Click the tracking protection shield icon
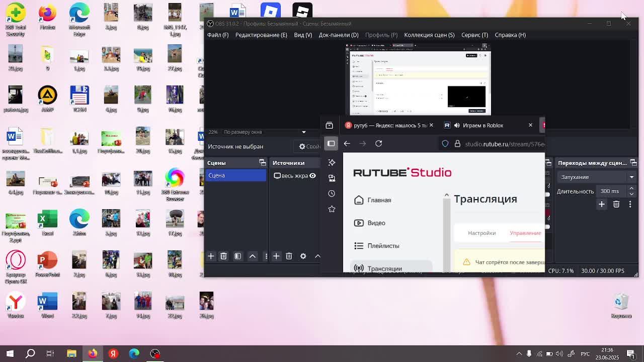This screenshot has width=644, height=362. point(445,144)
